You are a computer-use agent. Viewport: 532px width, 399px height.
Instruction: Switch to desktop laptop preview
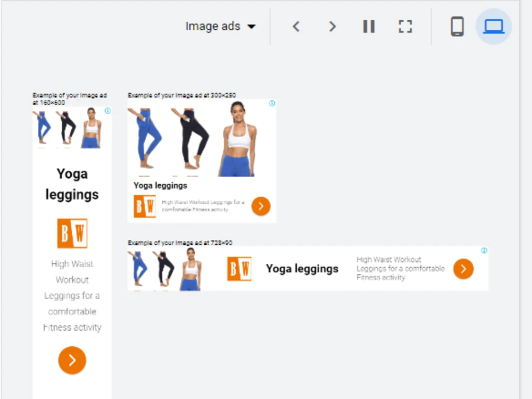point(493,27)
